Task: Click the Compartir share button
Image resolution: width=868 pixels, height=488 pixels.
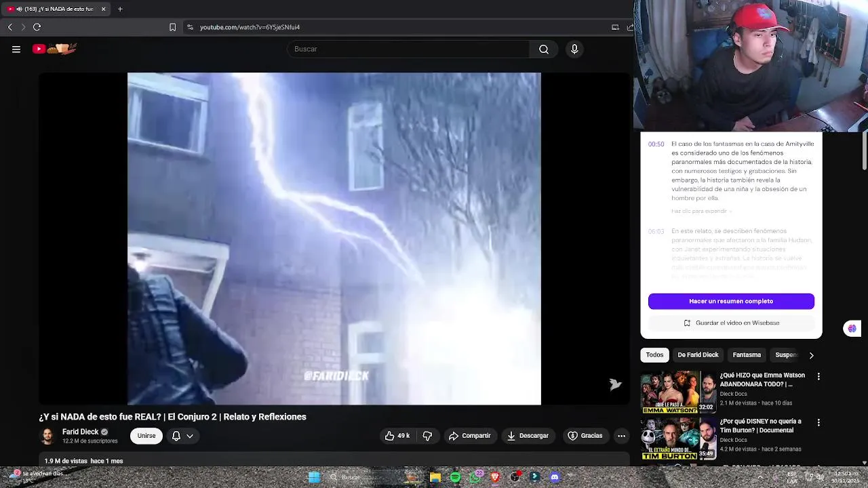Action: [x=470, y=436]
